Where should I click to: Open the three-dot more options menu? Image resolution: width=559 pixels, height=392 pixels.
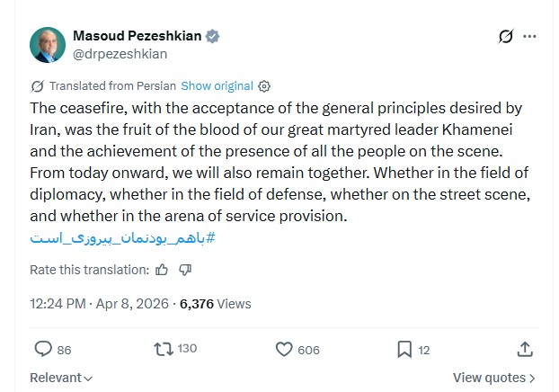(x=529, y=37)
